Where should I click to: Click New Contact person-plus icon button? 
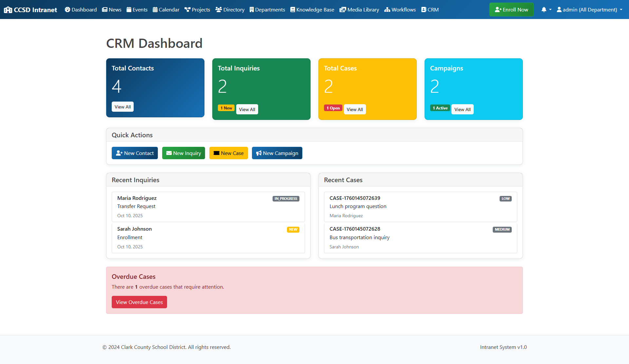119,153
